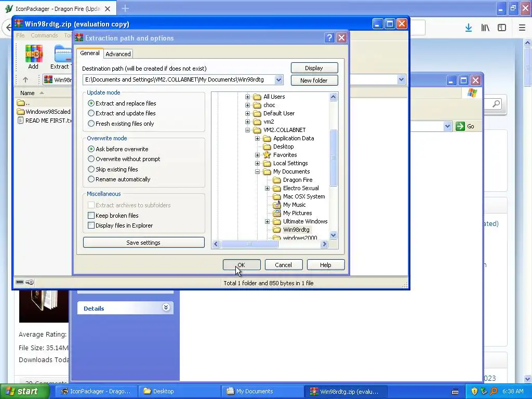Expand the Electro Sexual tree node
The height and width of the screenshot is (399, 532).
pyautogui.click(x=268, y=188)
